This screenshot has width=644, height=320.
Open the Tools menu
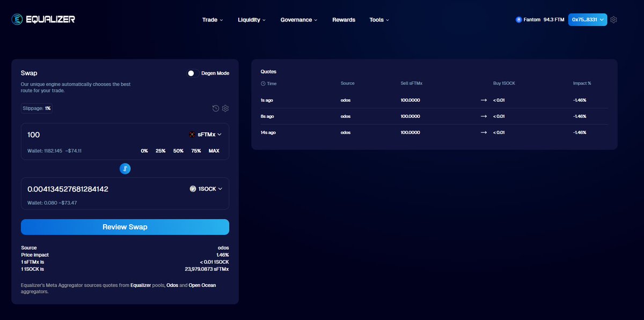coord(379,20)
